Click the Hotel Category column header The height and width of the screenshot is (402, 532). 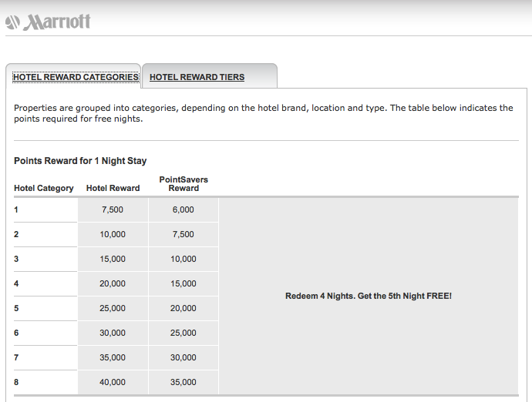(x=44, y=188)
